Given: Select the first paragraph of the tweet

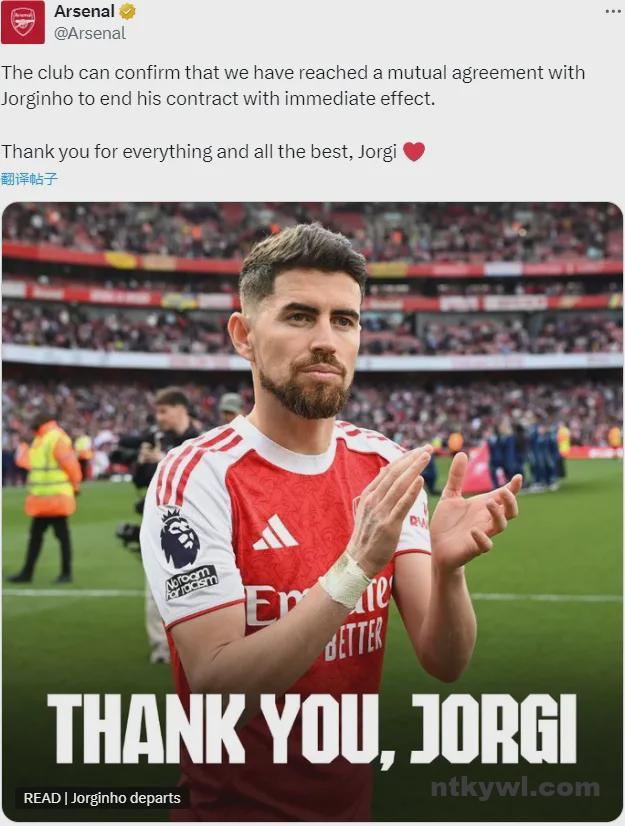Looking at the screenshot, I should [x=293, y=85].
